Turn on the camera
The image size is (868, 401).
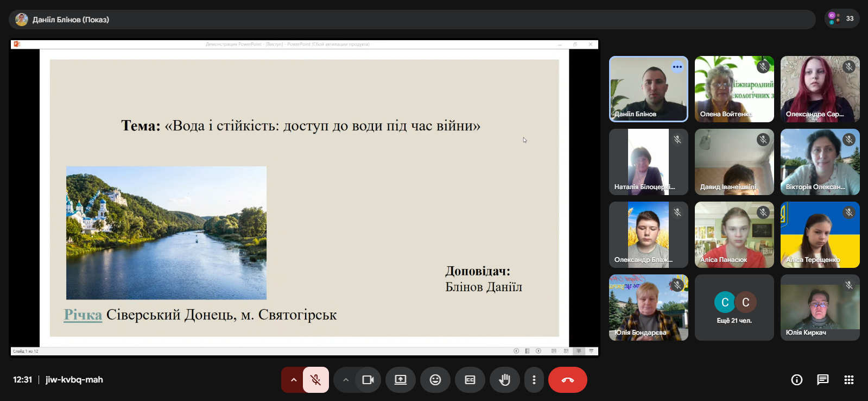tap(368, 380)
